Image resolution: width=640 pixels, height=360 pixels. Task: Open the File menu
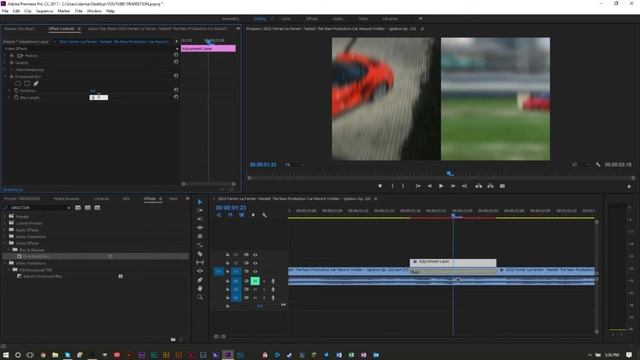pyautogui.click(x=5, y=11)
